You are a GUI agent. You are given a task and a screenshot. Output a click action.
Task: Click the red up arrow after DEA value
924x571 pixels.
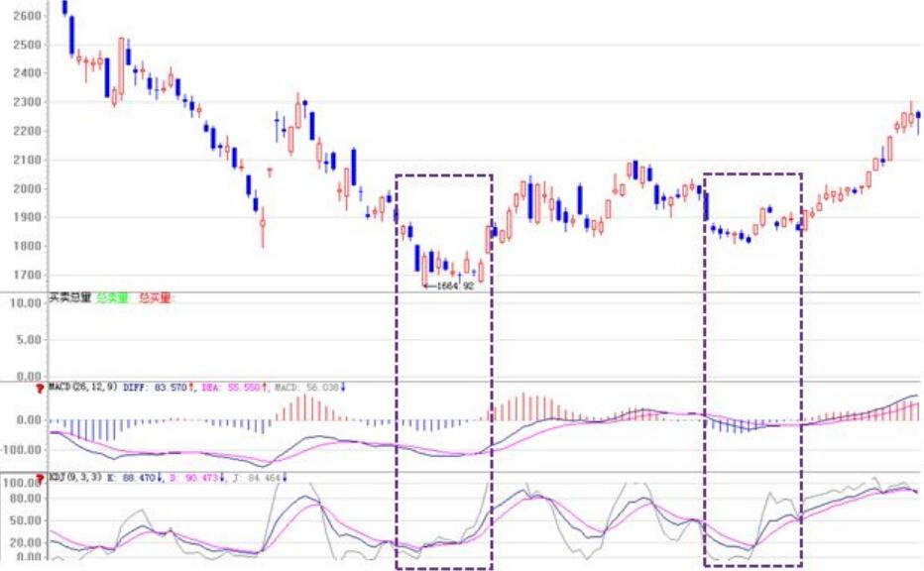(x=266, y=387)
